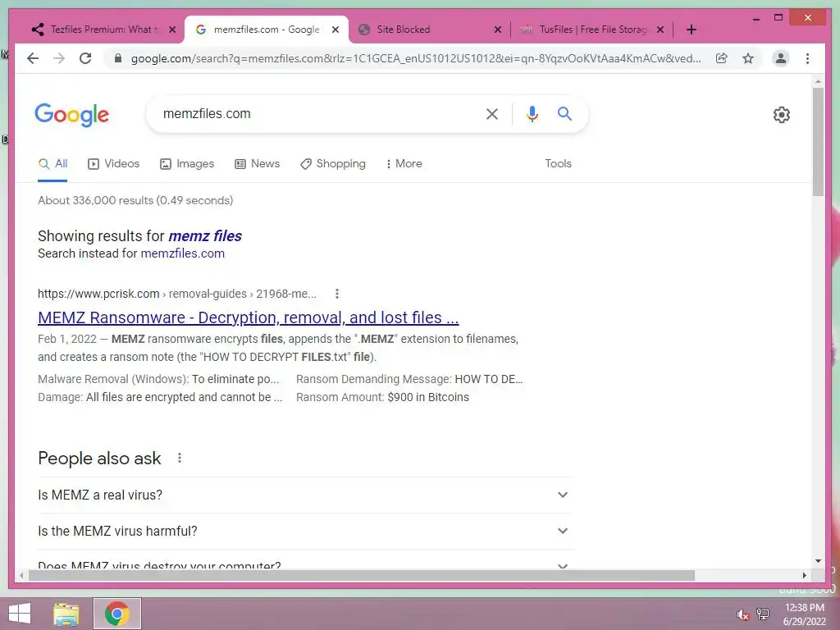Close the Tezfiles Premium tab
Screen dimensions: 840x630
pyautogui.click(x=172, y=30)
